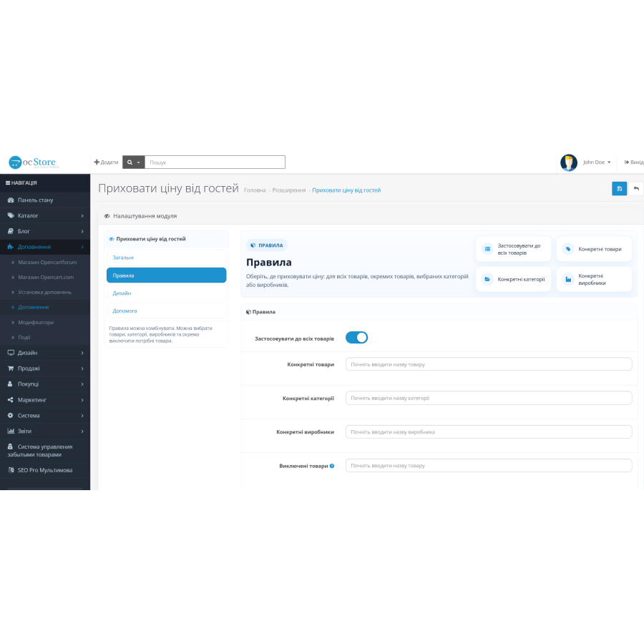This screenshot has height=644, width=644.
Task: Click the Продажі cart icon
Action: (x=11, y=369)
